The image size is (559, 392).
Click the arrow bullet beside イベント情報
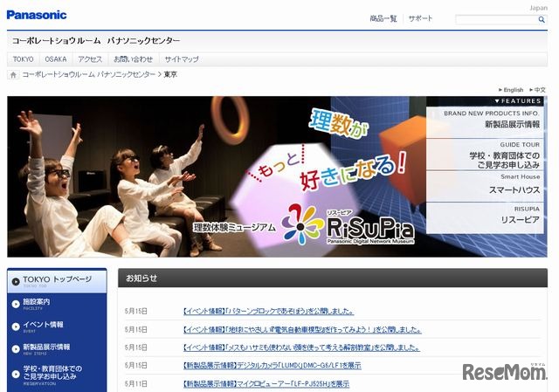coord(16,327)
